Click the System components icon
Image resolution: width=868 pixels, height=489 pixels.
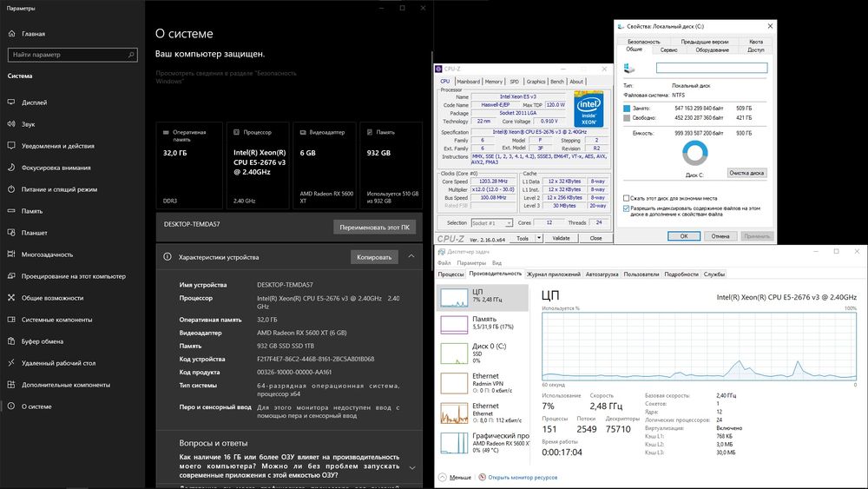(11, 320)
